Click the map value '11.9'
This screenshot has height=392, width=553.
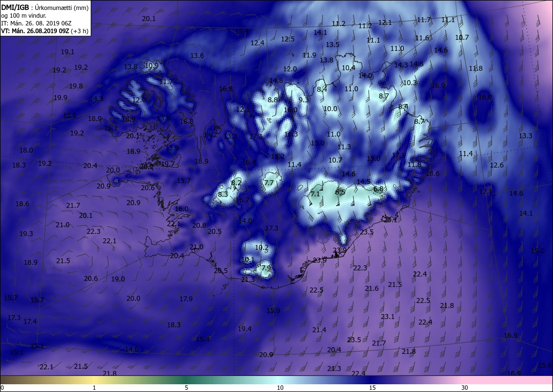(309, 55)
